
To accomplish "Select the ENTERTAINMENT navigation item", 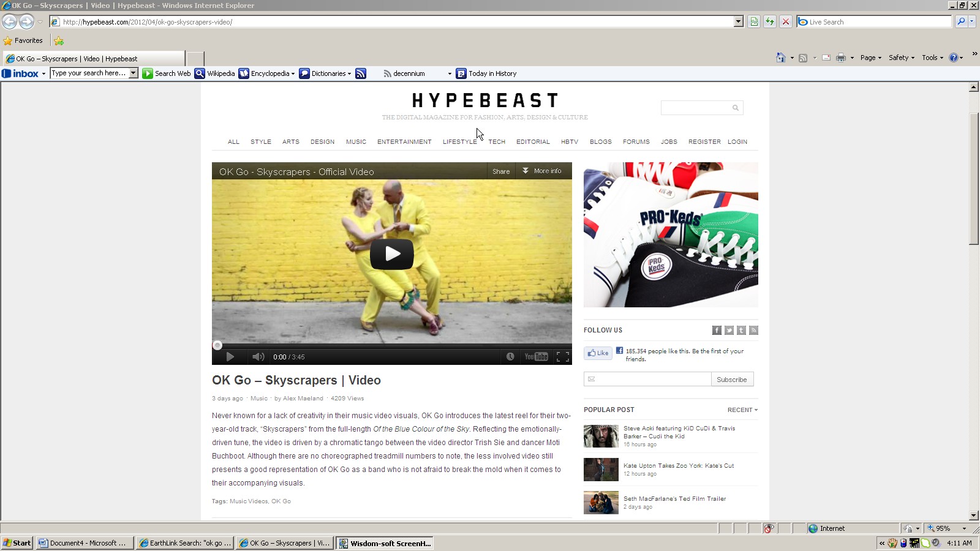I will (x=404, y=142).
